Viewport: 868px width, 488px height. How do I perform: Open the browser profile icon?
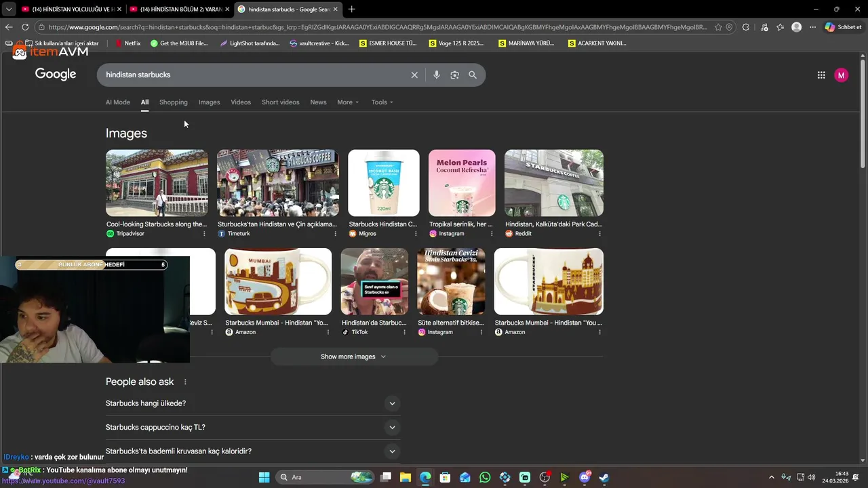pyautogui.click(x=797, y=27)
